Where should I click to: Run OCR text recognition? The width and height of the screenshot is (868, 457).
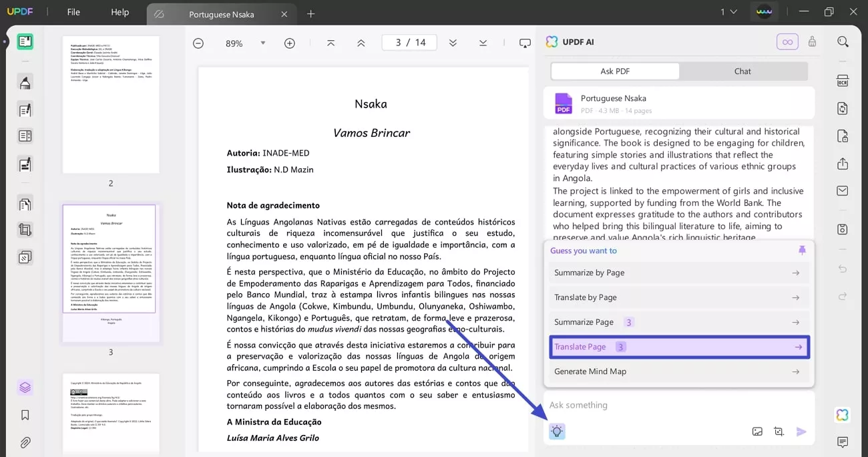click(x=843, y=81)
